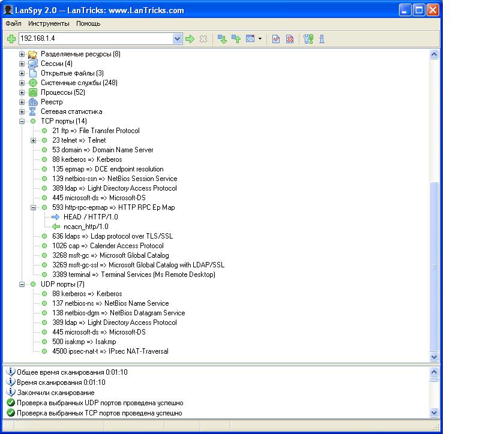The height and width of the screenshot is (434, 504).
Task: Click the blue info about icon
Action: point(322,39)
